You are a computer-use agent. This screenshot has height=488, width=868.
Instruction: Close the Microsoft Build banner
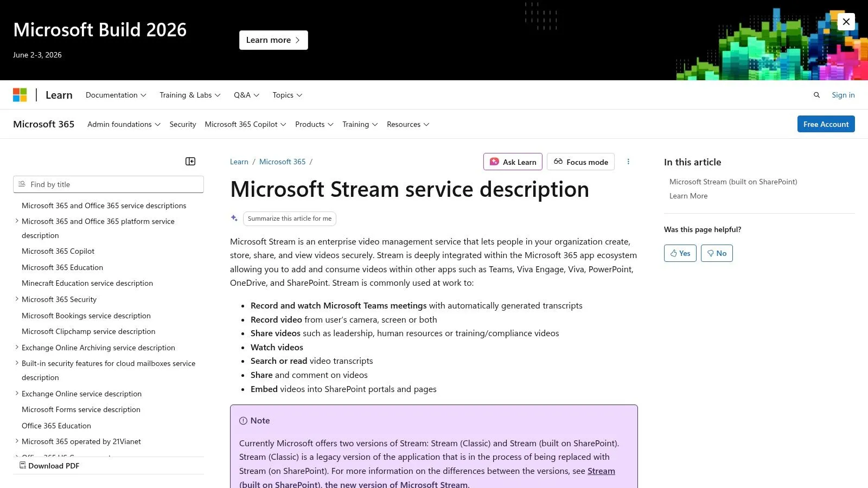[x=846, y=22]
